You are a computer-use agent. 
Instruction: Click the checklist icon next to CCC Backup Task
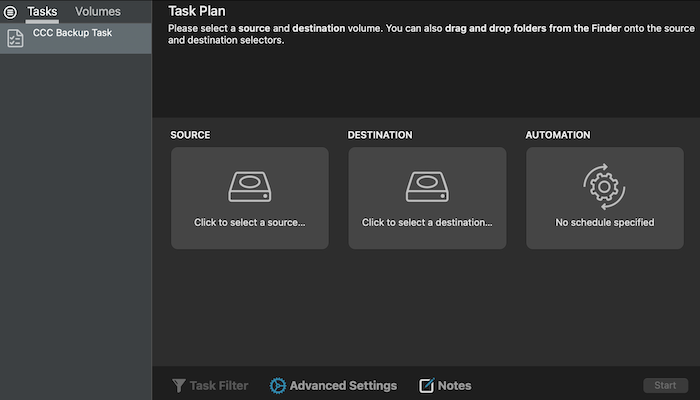point(15,38)
